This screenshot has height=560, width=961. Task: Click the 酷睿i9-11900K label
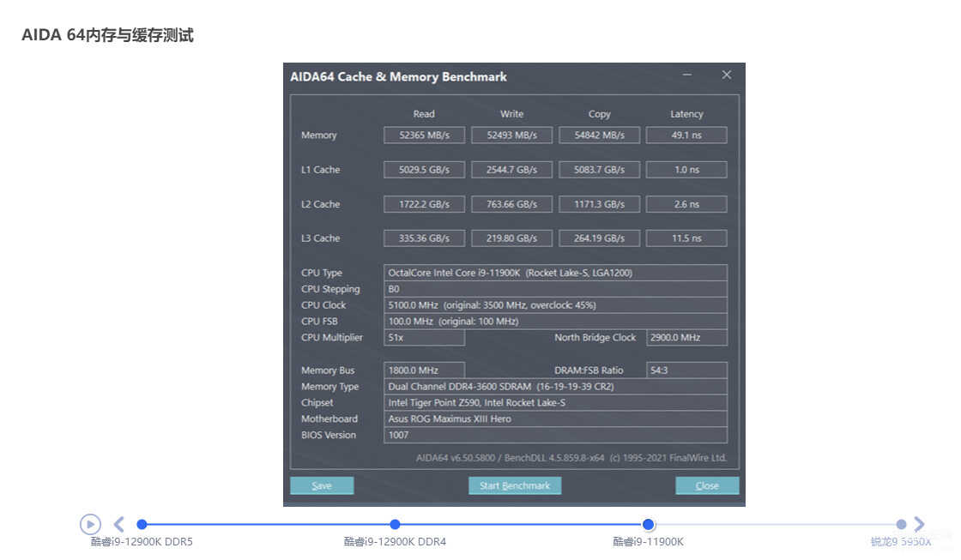coord(648,542)
